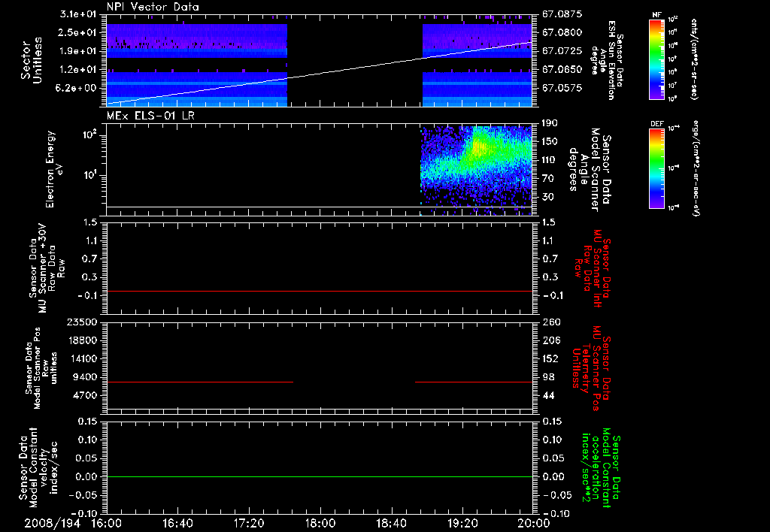Click the 6.2e+00 sector tick value
Screen dimensions: 770x532
(x=77, y=88)
